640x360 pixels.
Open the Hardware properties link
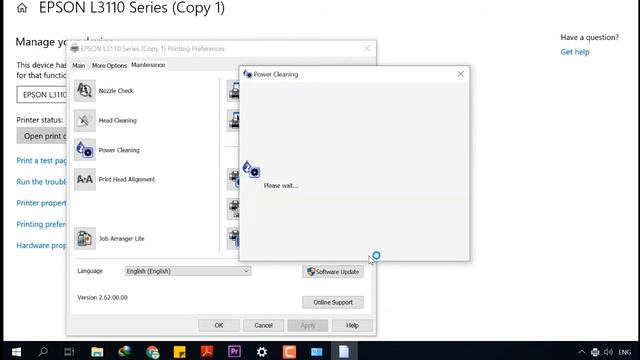point(41,245)
